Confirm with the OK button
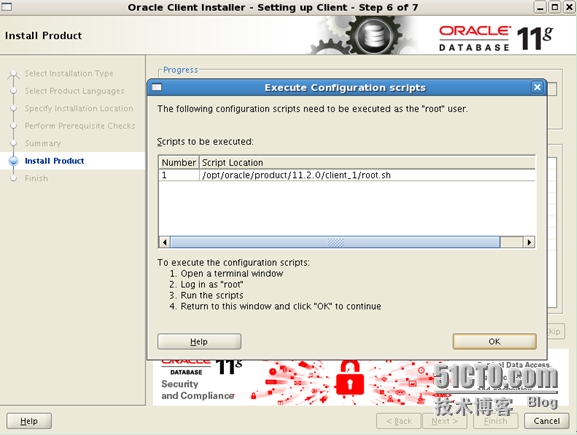The height and width of the screenshot is (435, 577). coord(494,342)
